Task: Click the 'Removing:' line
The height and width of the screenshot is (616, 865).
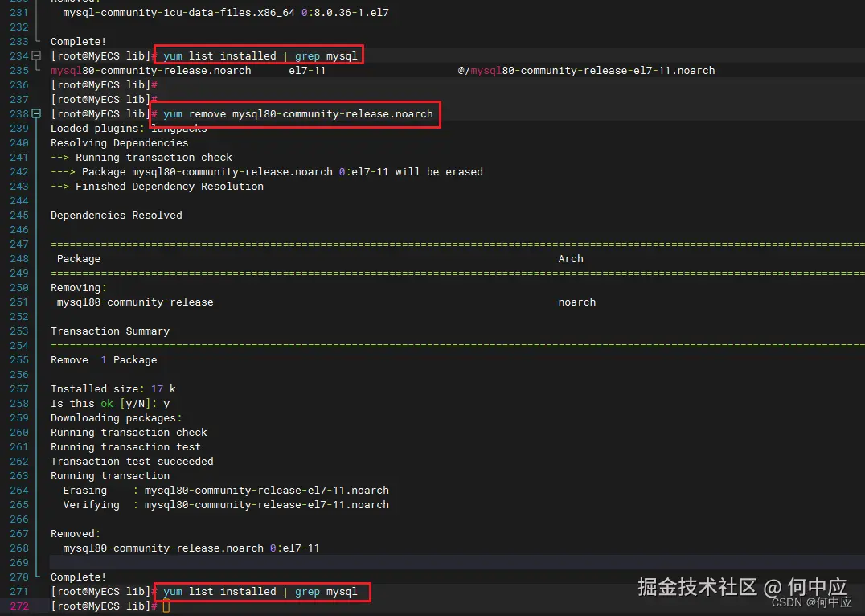Action: pos(78,288)
